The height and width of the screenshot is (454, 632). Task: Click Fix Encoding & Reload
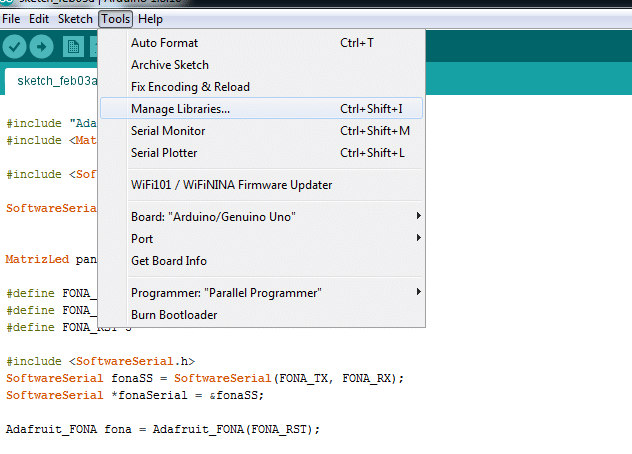[190, 87]
